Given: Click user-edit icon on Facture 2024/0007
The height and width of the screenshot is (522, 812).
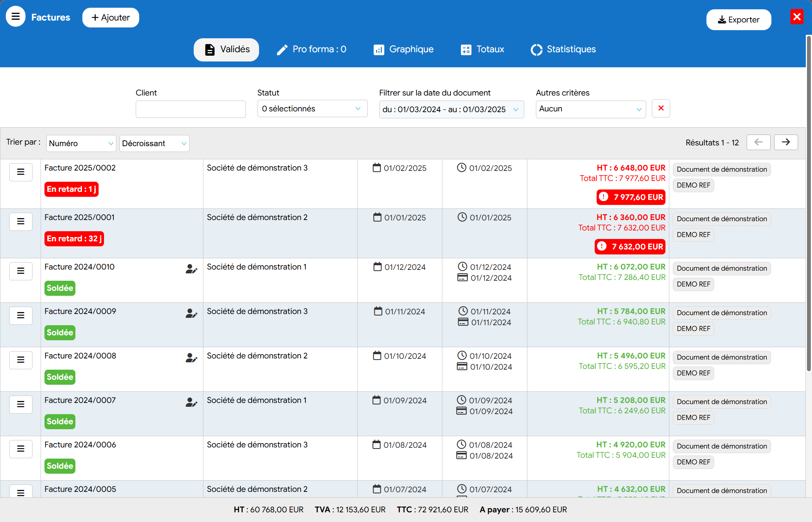Looking at the screenshot, I should tap(191, 402).
